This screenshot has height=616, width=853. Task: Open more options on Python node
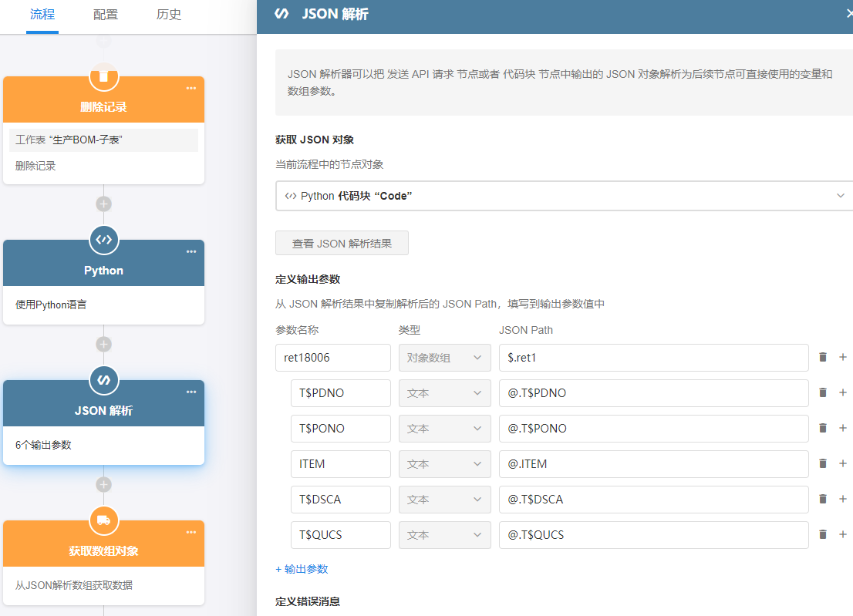point(190,251)
